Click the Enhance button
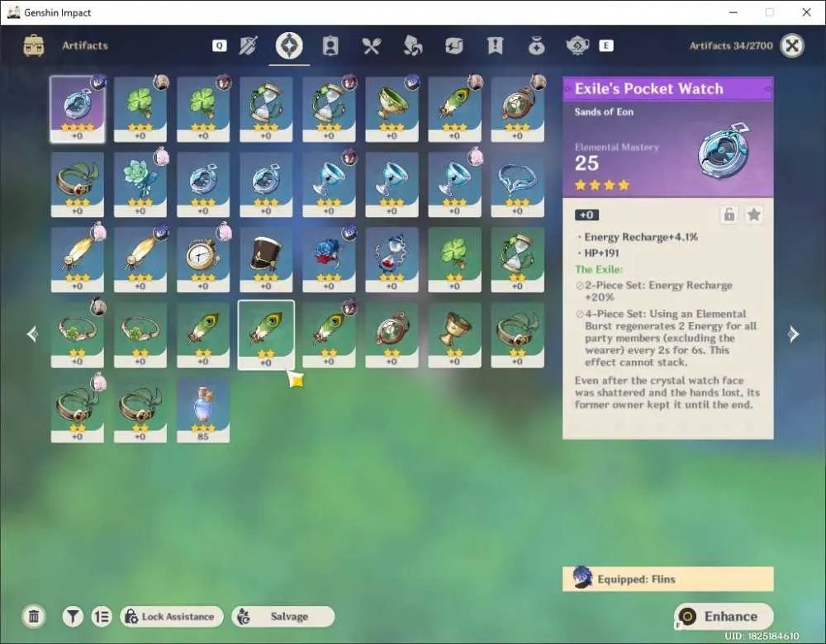826x644 pixels. pyautogui.click(x=724, y=616)
